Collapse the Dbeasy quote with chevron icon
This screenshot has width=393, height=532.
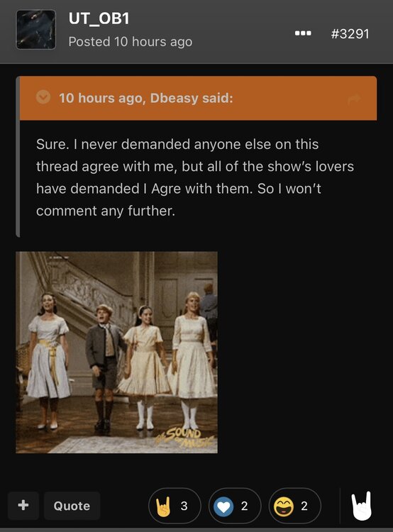tap(43, 97)
